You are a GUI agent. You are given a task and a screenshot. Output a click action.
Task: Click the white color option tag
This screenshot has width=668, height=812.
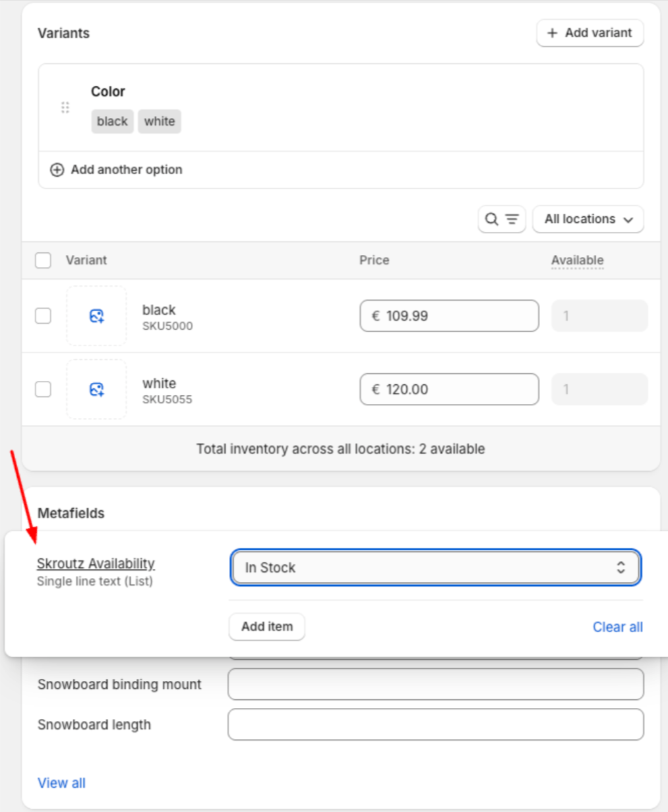pos(160,121)
